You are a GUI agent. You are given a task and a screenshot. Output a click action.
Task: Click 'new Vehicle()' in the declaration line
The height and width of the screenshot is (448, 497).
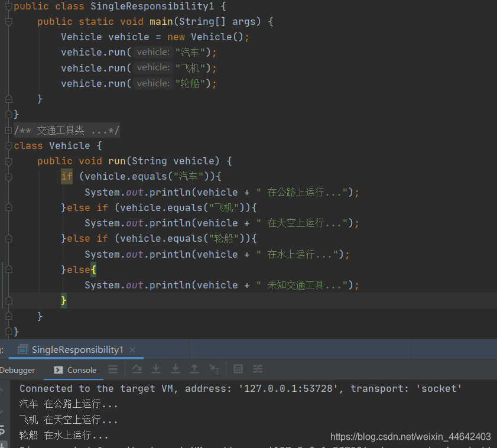tap(206, 37)
